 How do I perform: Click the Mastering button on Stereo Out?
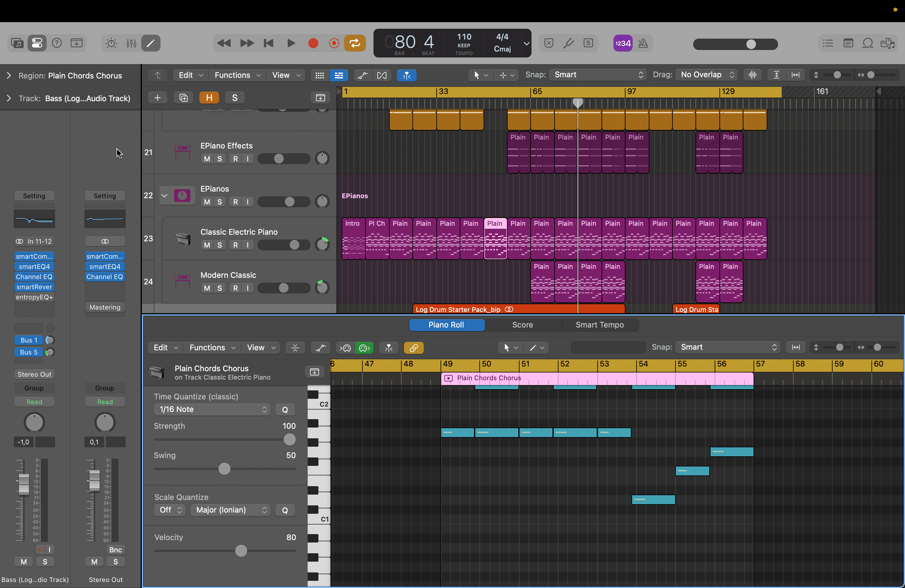(104, 307)
